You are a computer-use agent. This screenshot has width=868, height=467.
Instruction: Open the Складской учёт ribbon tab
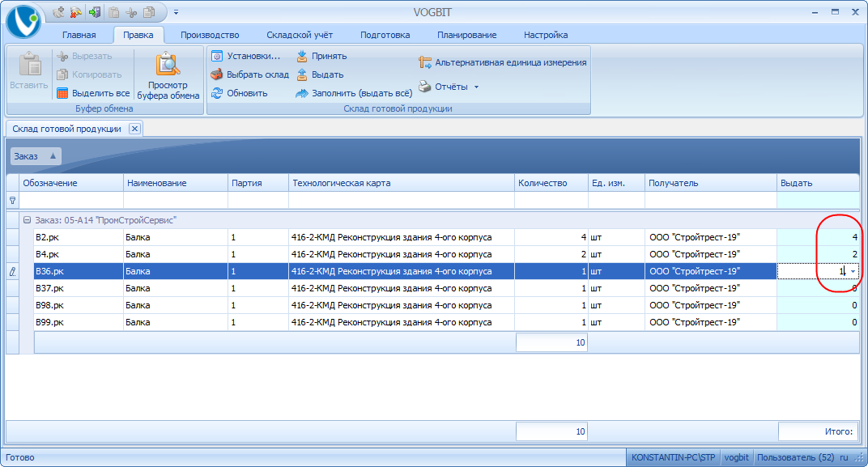tap(300, 35)
